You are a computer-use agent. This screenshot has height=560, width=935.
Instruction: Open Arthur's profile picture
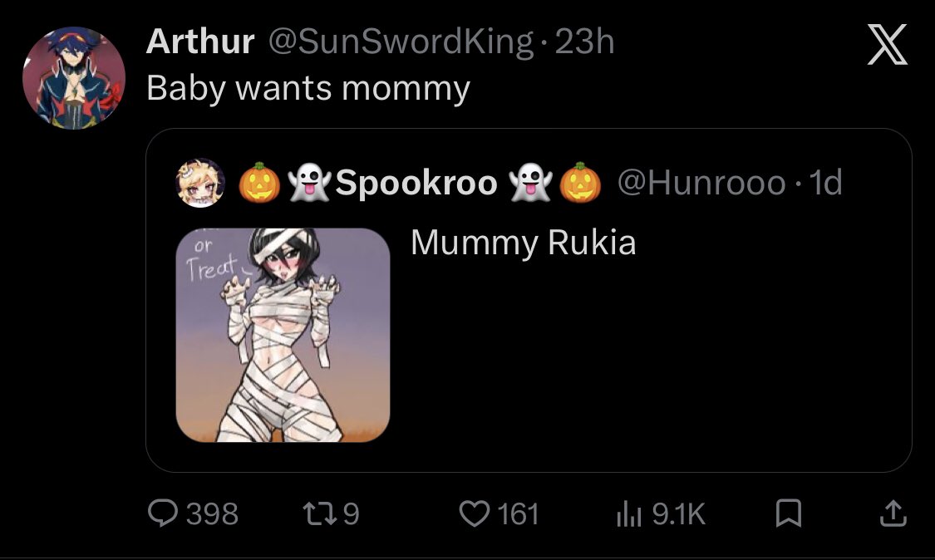click(74, 78)
